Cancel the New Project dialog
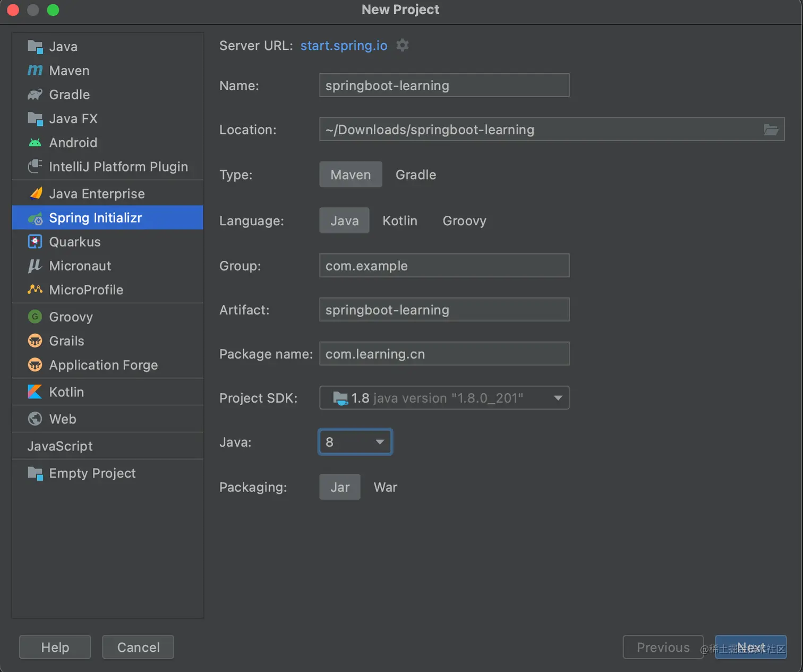 click(138, 647)
